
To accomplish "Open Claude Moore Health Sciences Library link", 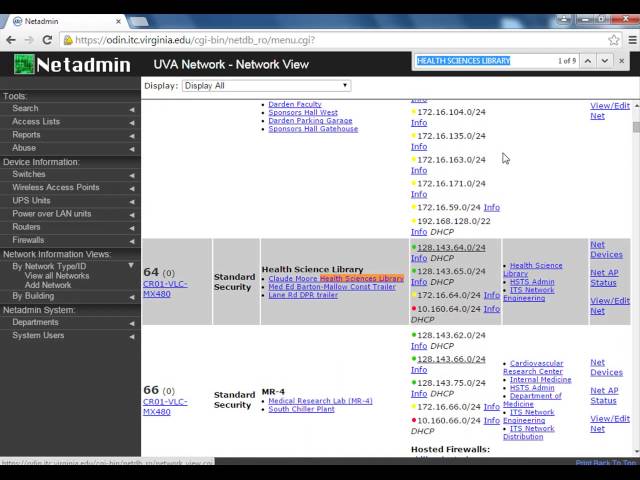I will click(336, 279).
